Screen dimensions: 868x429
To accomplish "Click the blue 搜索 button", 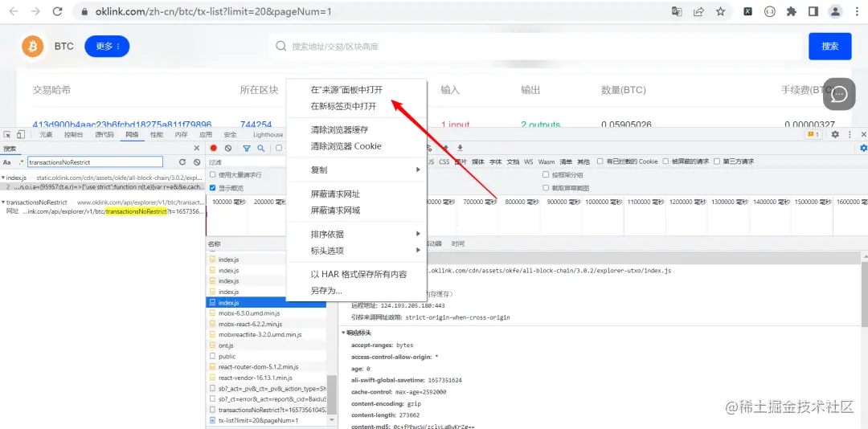I will pos(829,47).
